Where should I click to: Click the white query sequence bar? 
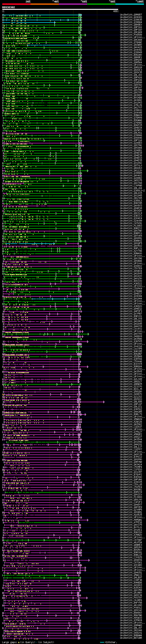[x=60, y=10]
